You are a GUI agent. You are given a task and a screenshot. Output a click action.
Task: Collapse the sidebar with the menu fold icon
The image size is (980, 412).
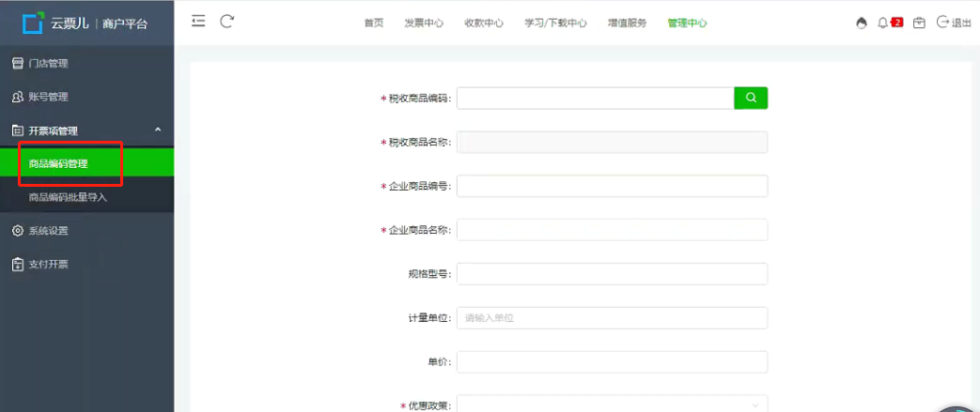(x=198, y=22)
